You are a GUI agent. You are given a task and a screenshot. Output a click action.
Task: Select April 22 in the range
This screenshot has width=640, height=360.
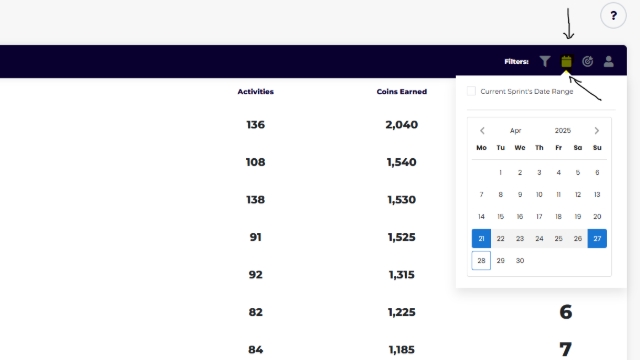[x=500, y=238]
